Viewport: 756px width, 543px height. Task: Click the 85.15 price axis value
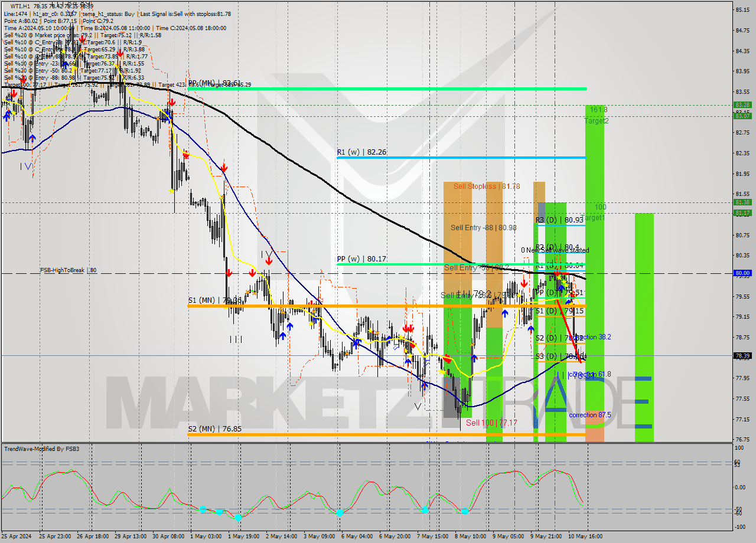click(x=742, y=10)
